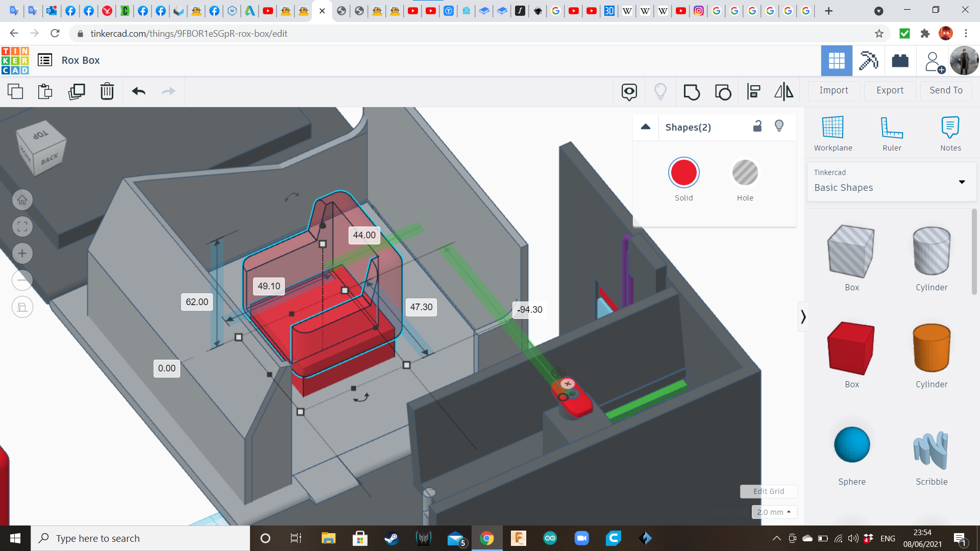Collapse the Shapes(2) inspector panel
This screenshot has height=551, width=980.
646,127
